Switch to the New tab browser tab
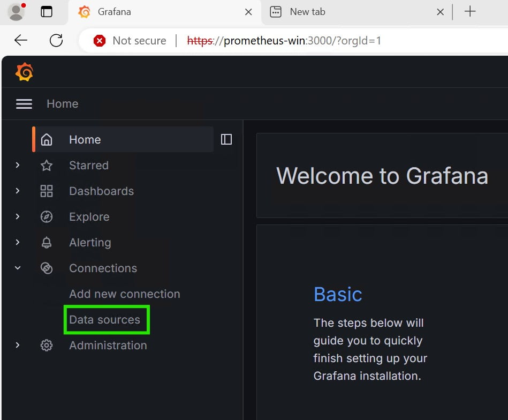The width and height of the screenshot is (508, 420). pyautogui.click(x=307, y=12)
